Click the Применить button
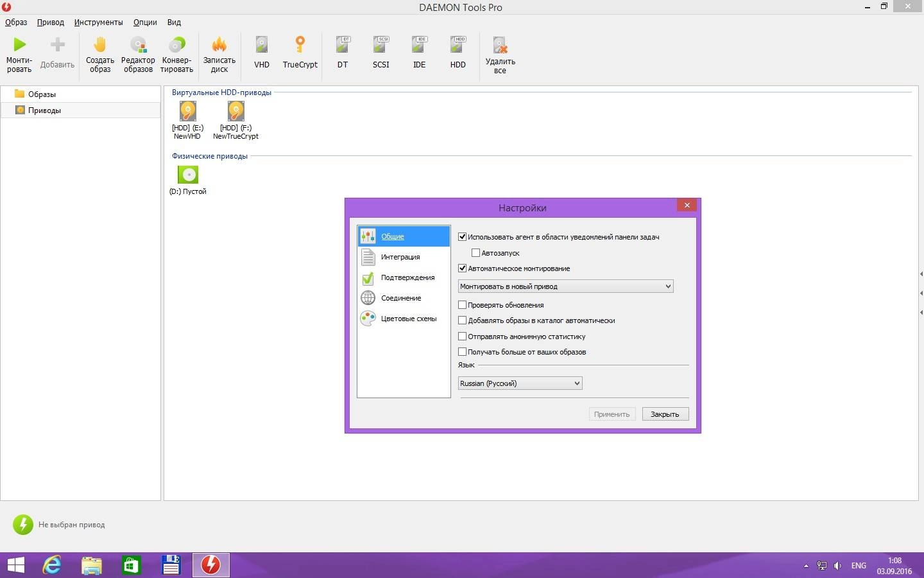The width and height of the screenshot is (924, 578). pyautogui.click(x=612, y=414)
